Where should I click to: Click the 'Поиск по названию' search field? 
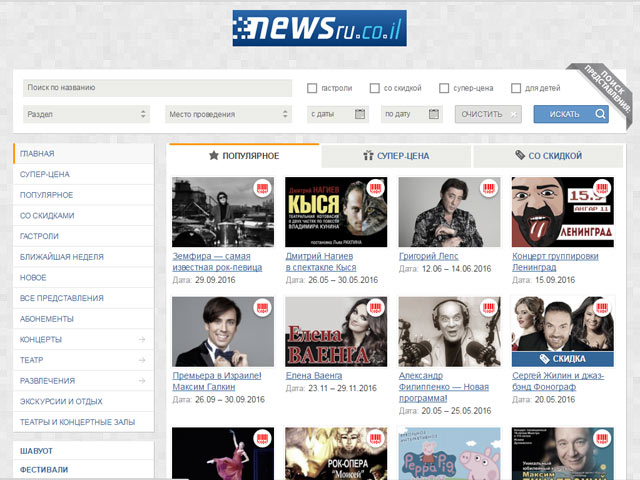tap(158, 88)
